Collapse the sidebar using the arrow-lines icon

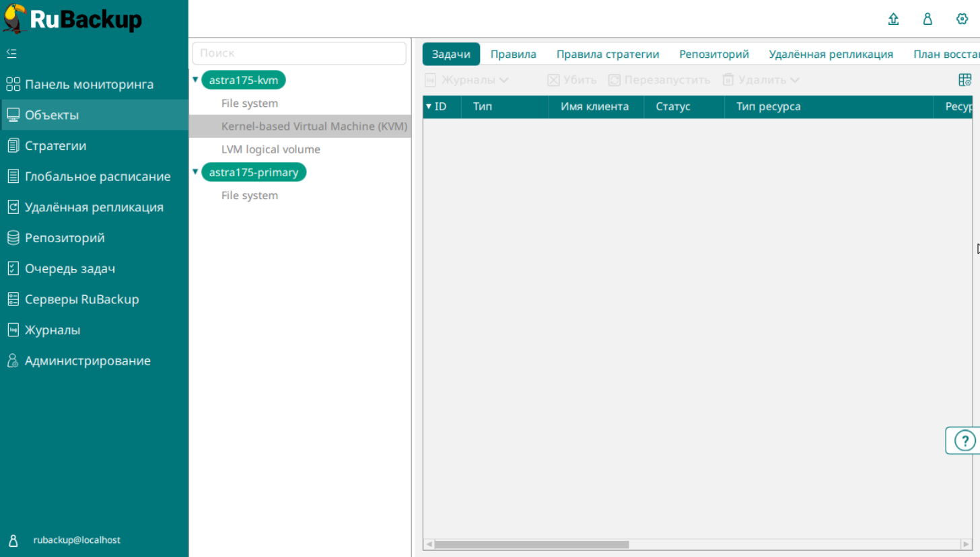pos(11,53)
